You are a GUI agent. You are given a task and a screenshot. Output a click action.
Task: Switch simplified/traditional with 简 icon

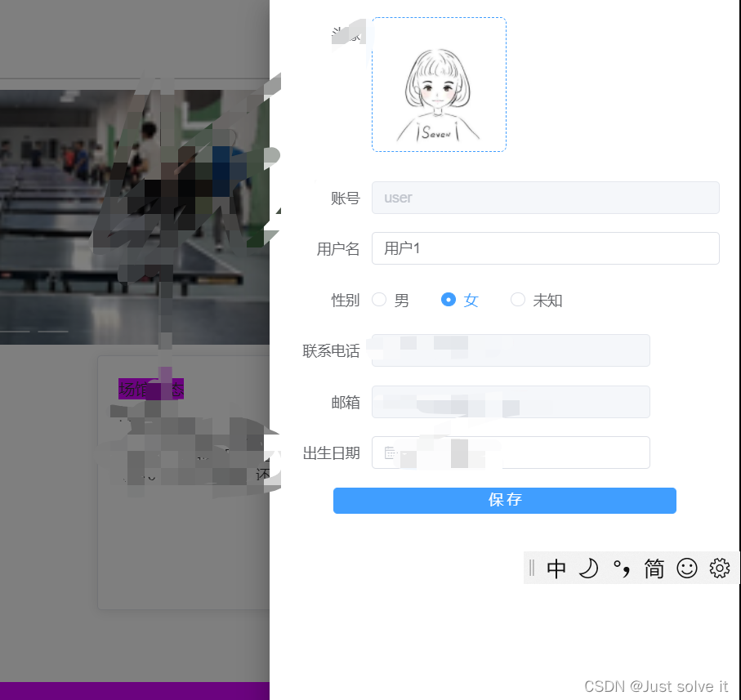[x=653, y=568]
